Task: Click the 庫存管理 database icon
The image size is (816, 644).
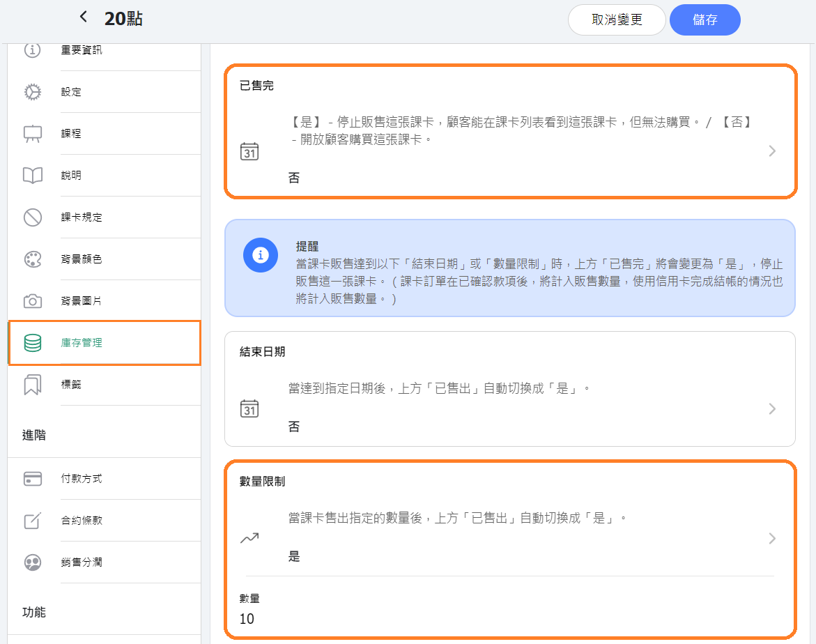Action: (x=33, y=343)
